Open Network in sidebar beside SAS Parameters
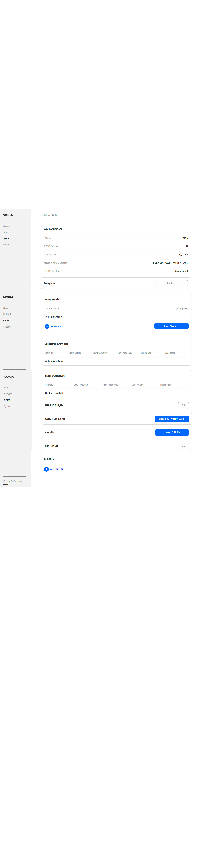The width and height of the screenshot is (208, 868). click(7, 232)
